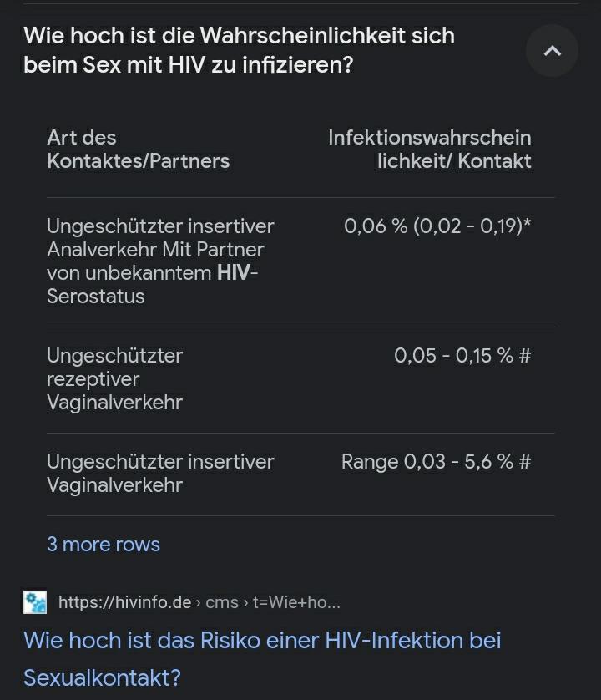
Task: Click the bold 'HIV' word in the table
Action: tap(233, 273)
